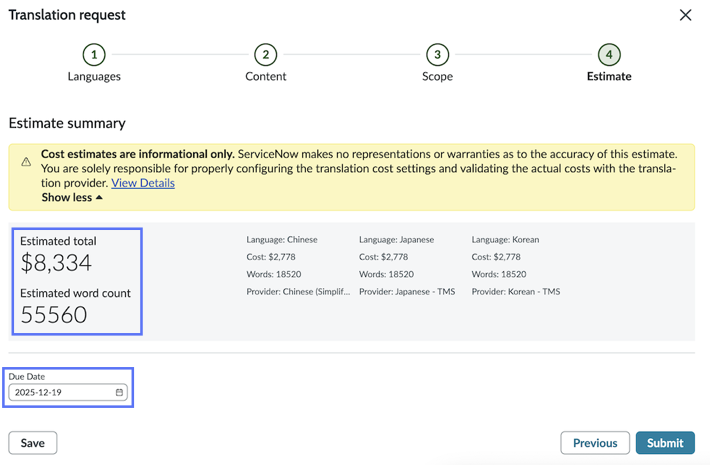Click the Korean Cost: $2,778 text
710x465 pixels.
coord(496,257)
